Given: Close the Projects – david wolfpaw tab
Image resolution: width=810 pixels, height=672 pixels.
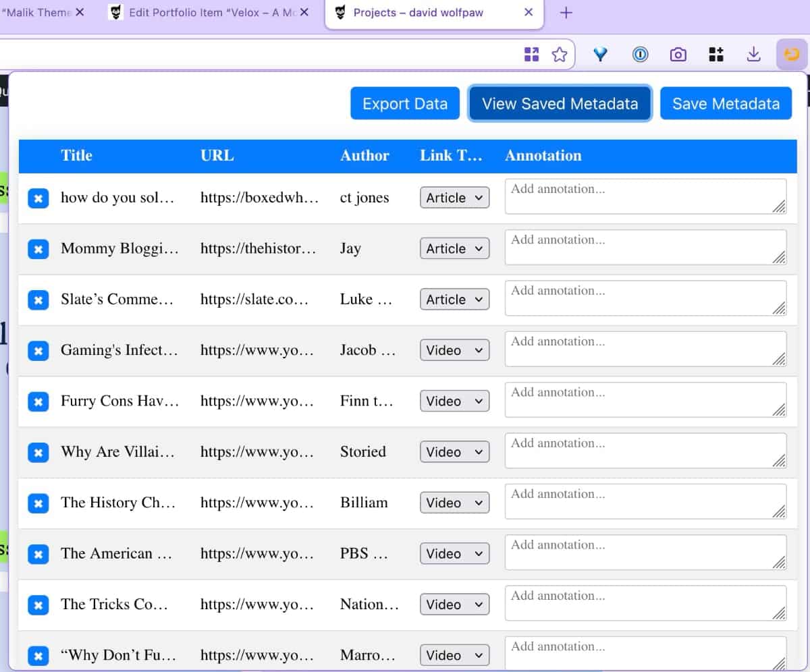Looking at the screenshot, I should pyautogui.click(x=529, y=12).
